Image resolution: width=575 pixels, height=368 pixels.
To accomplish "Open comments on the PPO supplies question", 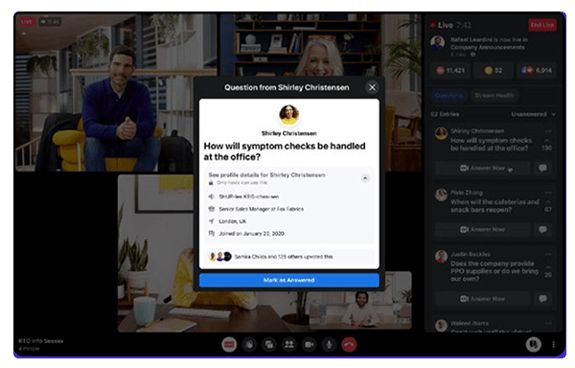I will click(543, 299).
